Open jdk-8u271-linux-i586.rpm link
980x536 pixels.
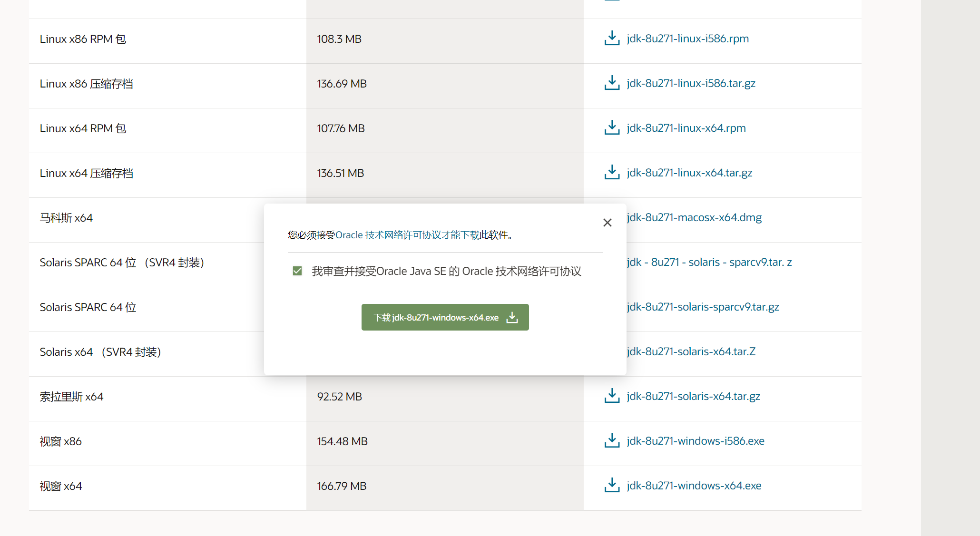pos(688,39)
